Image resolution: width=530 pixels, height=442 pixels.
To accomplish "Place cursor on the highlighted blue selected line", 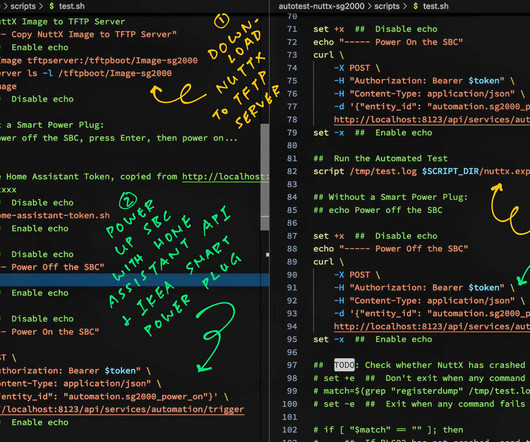I will click(x=135, y=280).
